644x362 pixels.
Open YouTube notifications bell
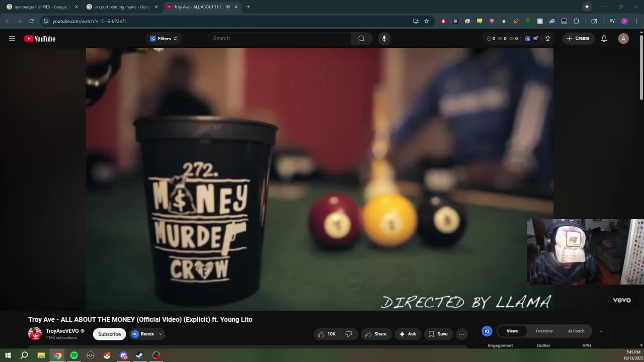(604, 39)
